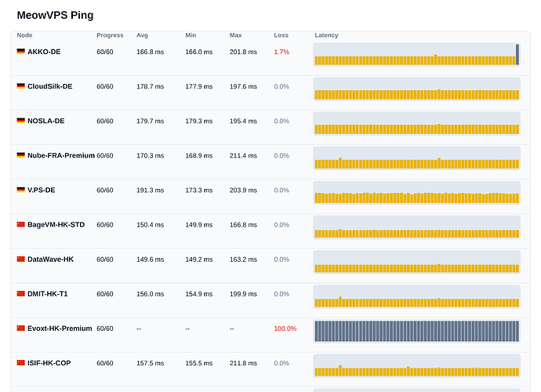Viewport: 541px width, 392px height.
Task: Click the 150.4 ms average for BageVM-HK-STD
Action: pyautogui.click(x=150, y=225)
